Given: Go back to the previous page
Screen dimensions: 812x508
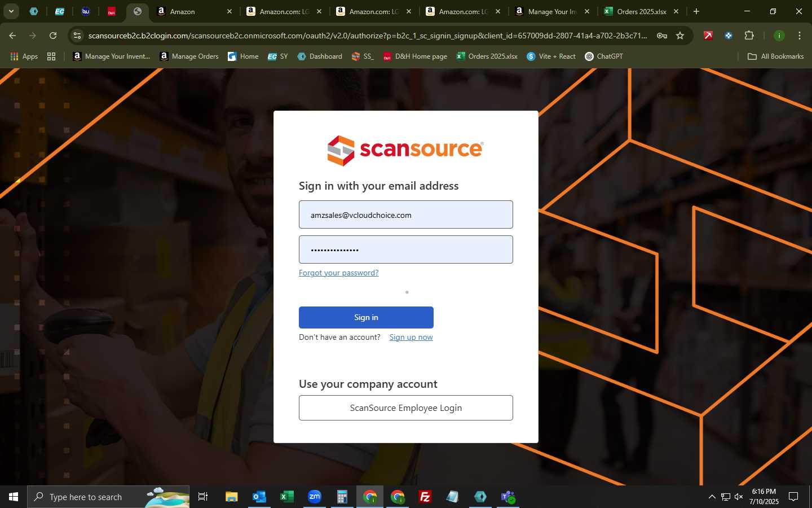Looking at the screenshot, I should [12, 36].
